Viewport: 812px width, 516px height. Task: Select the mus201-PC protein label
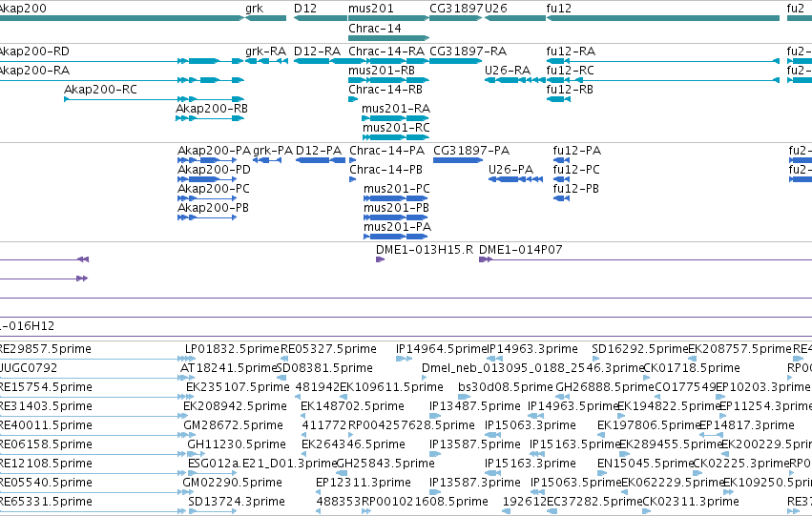397,189
